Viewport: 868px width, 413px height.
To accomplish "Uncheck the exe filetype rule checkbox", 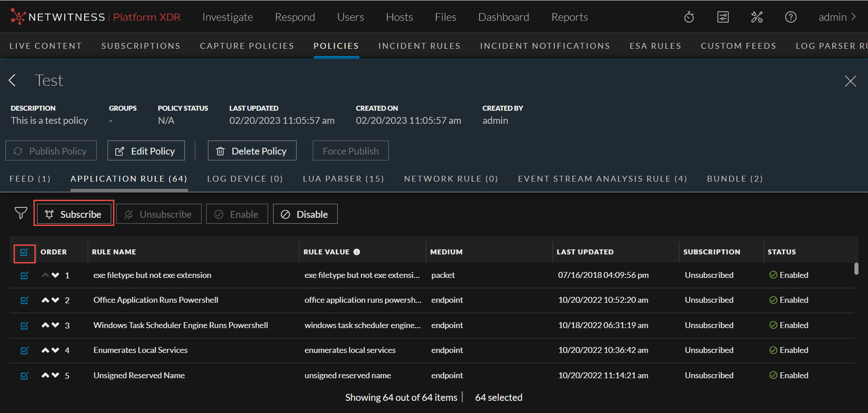I will pyautogui.click(x=24, y=276).
